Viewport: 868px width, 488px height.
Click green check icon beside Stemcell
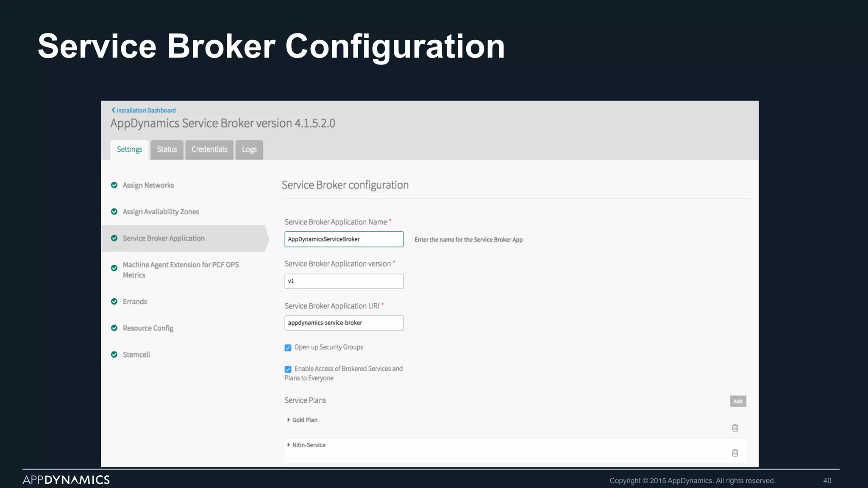(114, 355)
